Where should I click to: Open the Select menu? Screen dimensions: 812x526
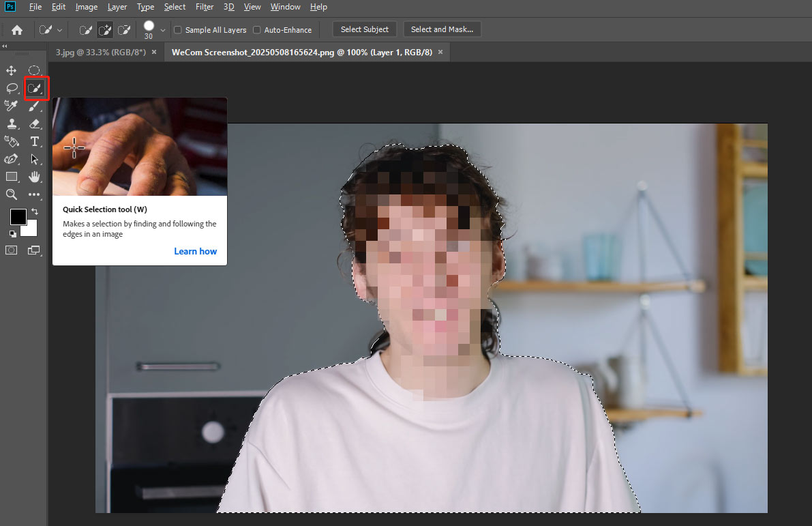coord(175,7)
